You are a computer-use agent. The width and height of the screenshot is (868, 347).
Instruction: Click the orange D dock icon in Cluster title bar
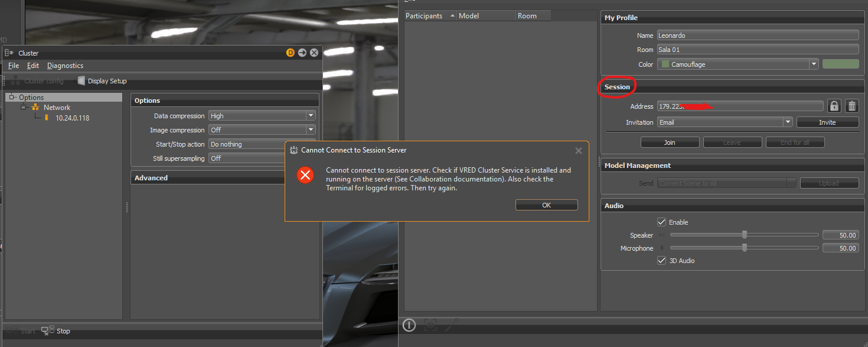point(291,53)
